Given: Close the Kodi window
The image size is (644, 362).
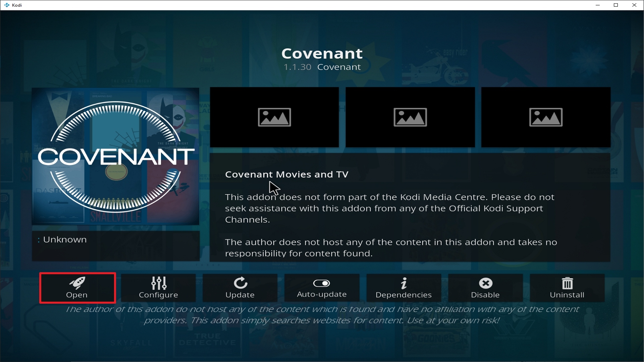Looking at the screenshot, I should 634,5.
